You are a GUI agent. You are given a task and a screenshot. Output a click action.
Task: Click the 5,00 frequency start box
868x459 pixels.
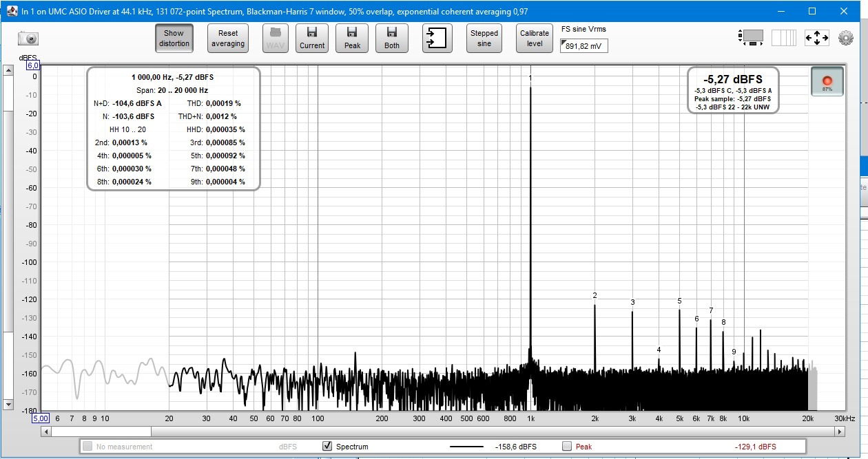coord(41,418)
